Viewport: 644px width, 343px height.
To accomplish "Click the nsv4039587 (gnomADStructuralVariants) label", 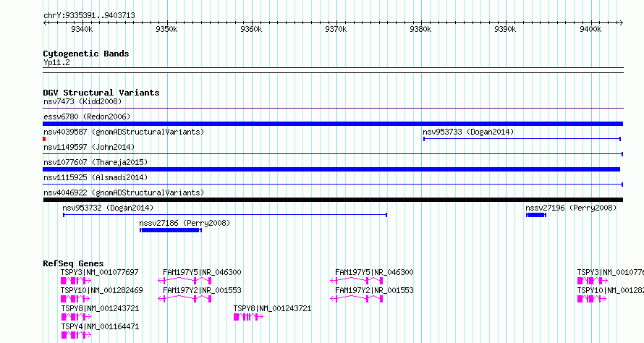I will (124, 132).
